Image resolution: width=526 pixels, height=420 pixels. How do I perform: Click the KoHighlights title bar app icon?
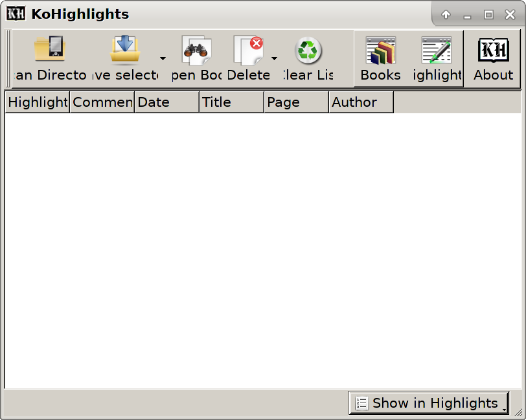tap(16, 14)
